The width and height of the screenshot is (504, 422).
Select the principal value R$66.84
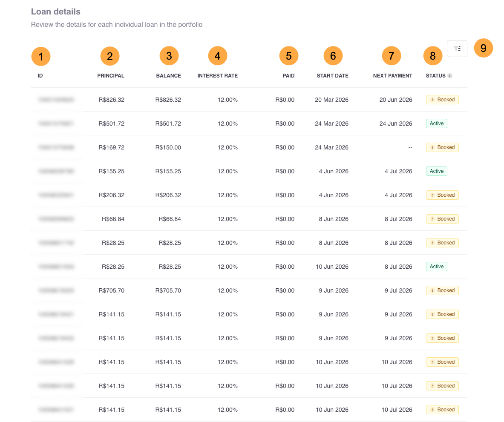tap(113, 219)
